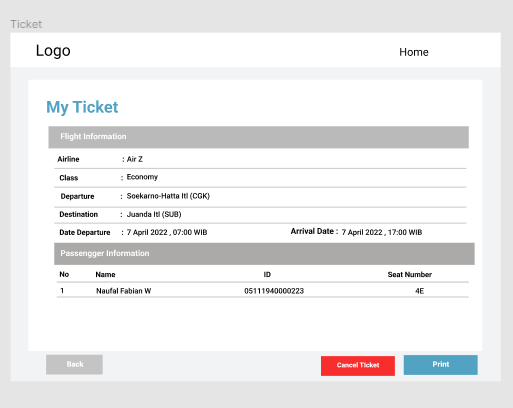Viewport: 513px width, 408px height.
Task: Click the Flight Information section header
Action: click(x=258, y=137)
